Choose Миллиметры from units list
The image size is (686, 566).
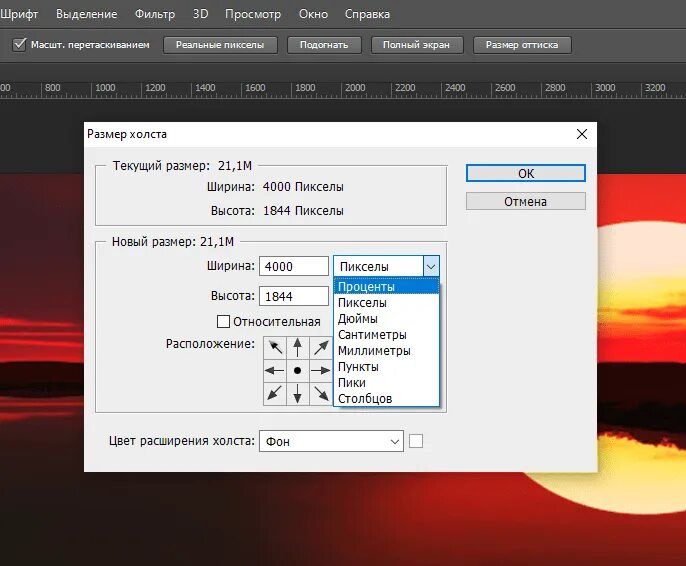[386, 350]
